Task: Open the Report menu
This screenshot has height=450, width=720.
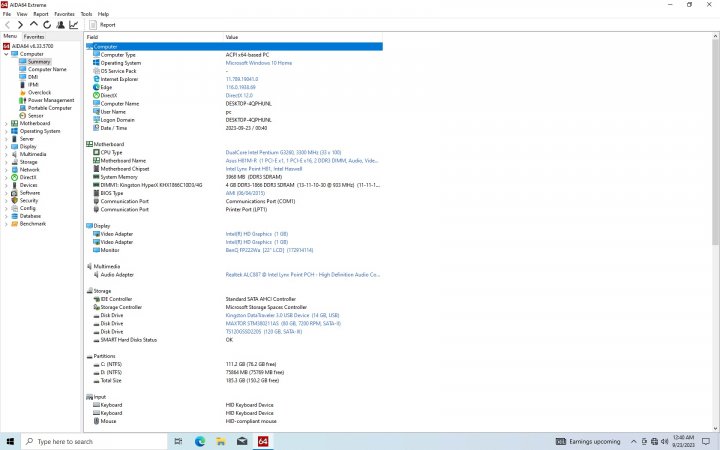Action: click(x=41, y=14)
